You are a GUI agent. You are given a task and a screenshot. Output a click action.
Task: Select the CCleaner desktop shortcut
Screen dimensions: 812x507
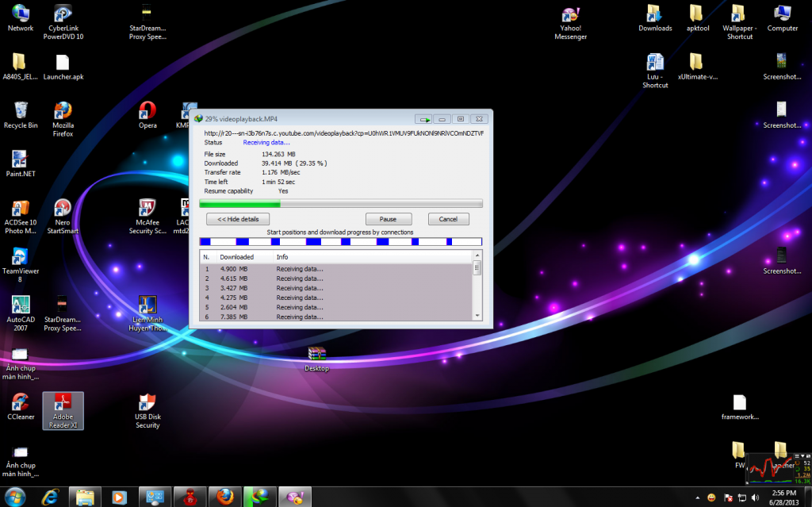tap(21, 407)
